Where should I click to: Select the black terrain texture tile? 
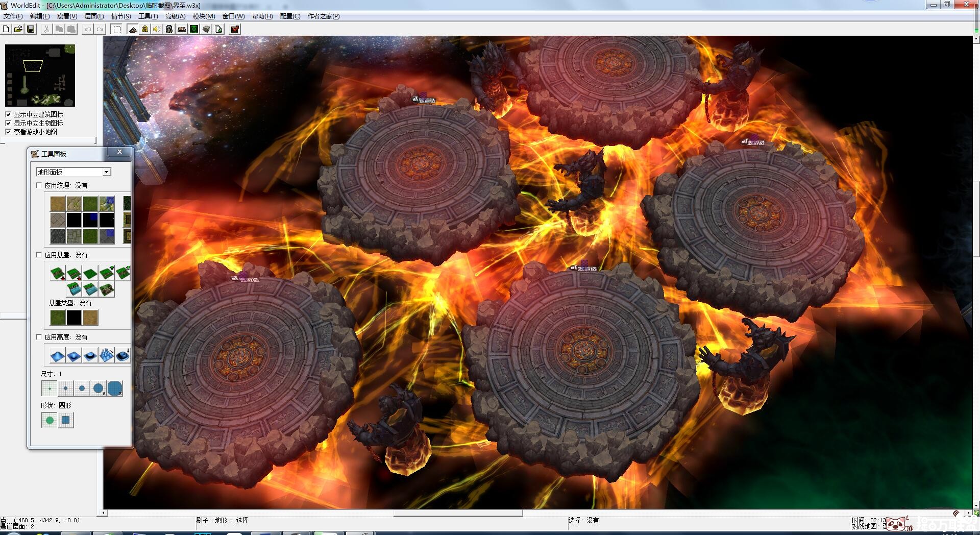coord(74,220)
